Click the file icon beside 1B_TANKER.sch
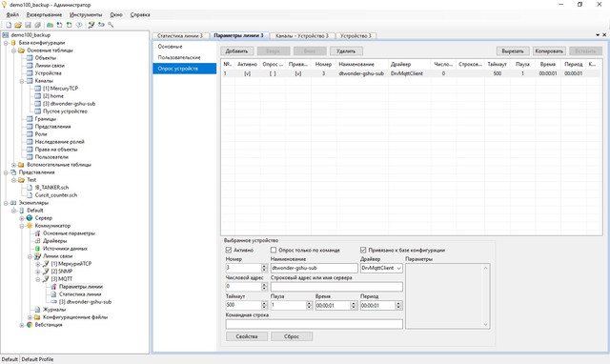Image resolution: width=610 pixels, height=364 pixels. click(30, 188)
